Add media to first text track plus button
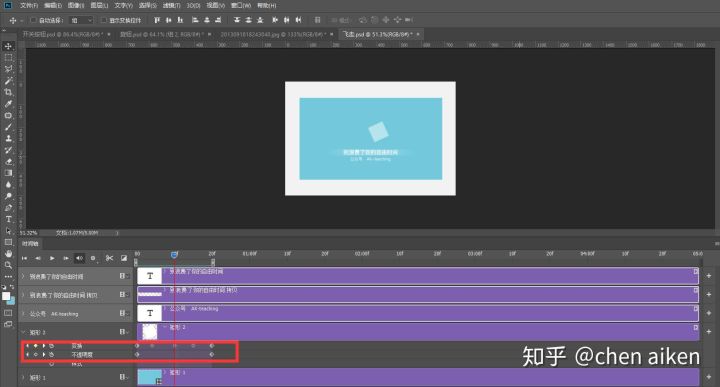Image resolution: width=720 pixels, height=387 pixels. click(x=709, y=276)
